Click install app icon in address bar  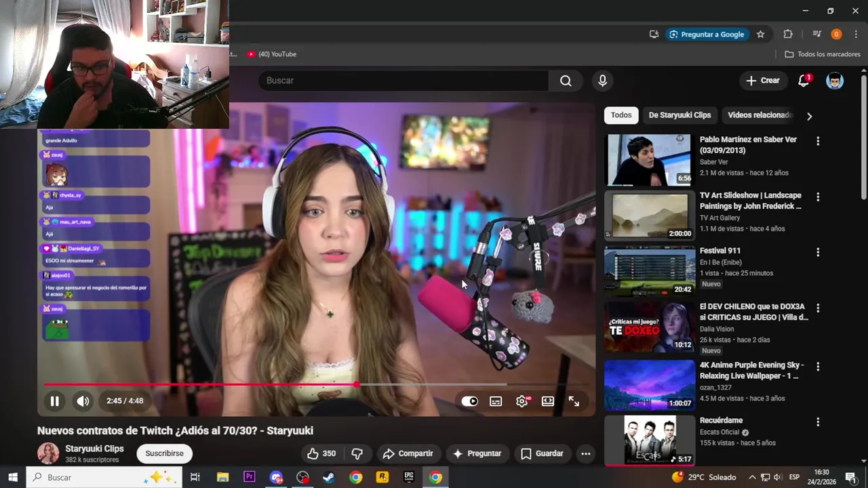click(654, 34)
